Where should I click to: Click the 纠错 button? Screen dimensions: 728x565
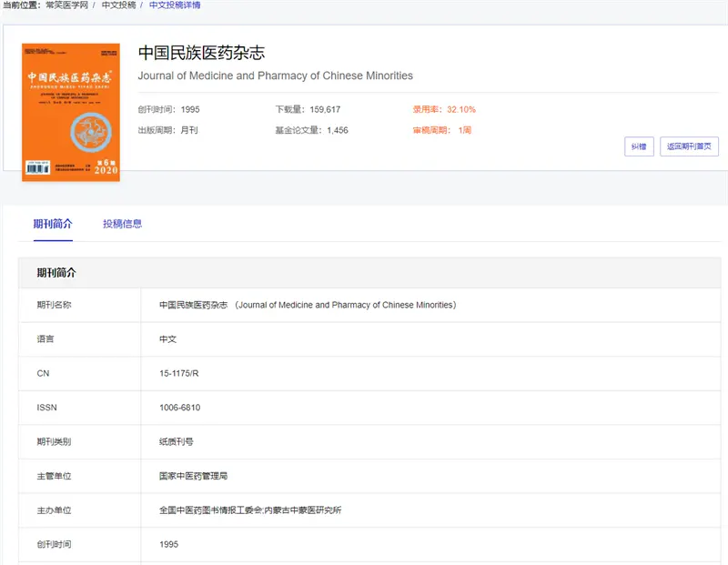[639, 146]
